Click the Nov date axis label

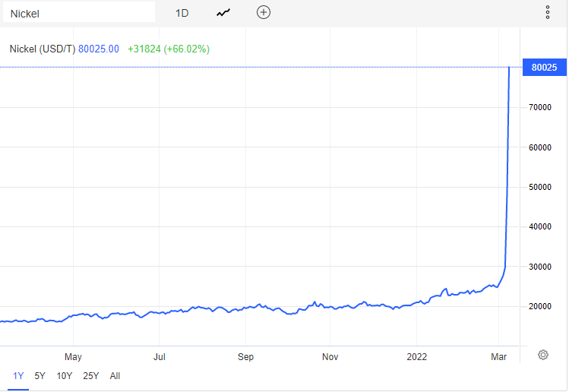(330, 357)
